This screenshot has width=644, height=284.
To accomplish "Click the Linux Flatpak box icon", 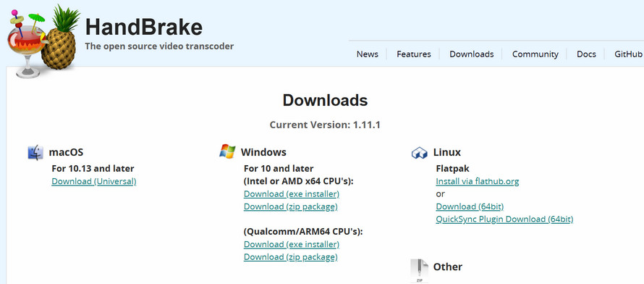I will [420, 153].
